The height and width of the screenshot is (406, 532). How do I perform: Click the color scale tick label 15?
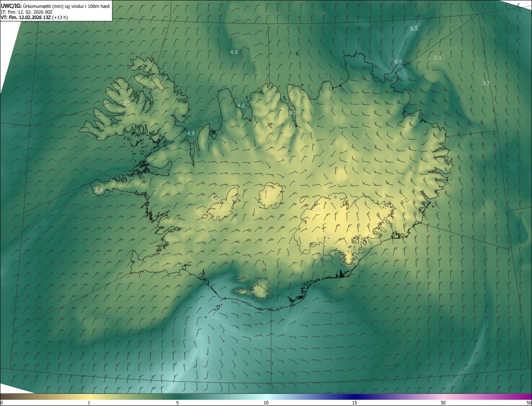click(x=355, y=403)
